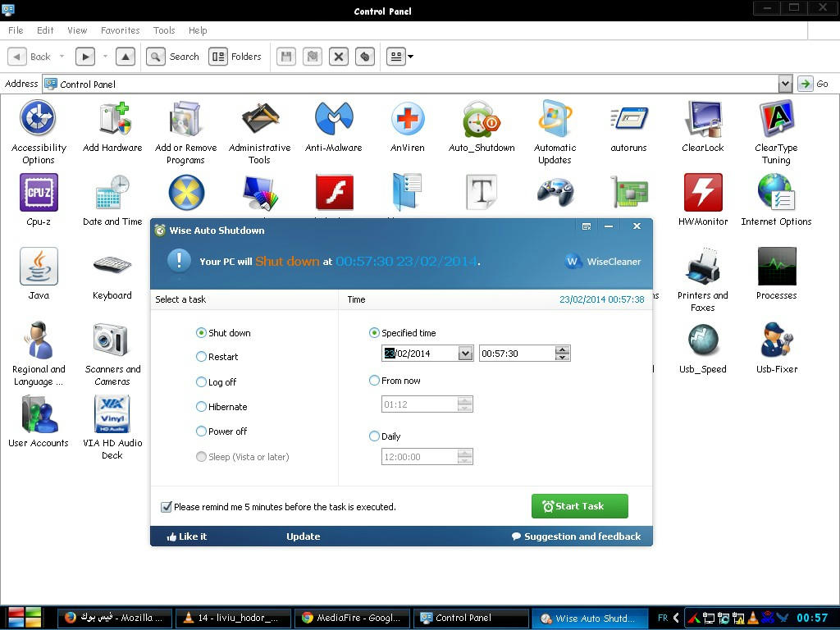The width and height of the screenshot is (840, 630).
Task: Open the Views toolbar dropdown
Action: point(411,57)
